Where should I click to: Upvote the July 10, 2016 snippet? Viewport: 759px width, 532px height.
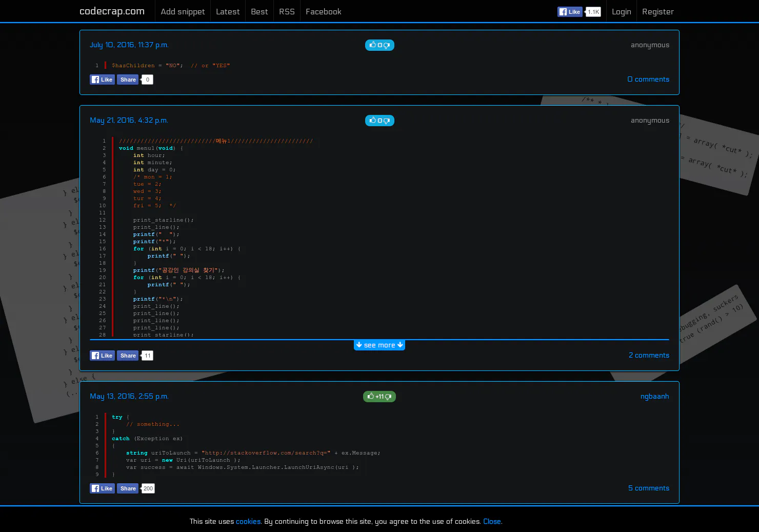pyautogui.click(x=373, y=45)
